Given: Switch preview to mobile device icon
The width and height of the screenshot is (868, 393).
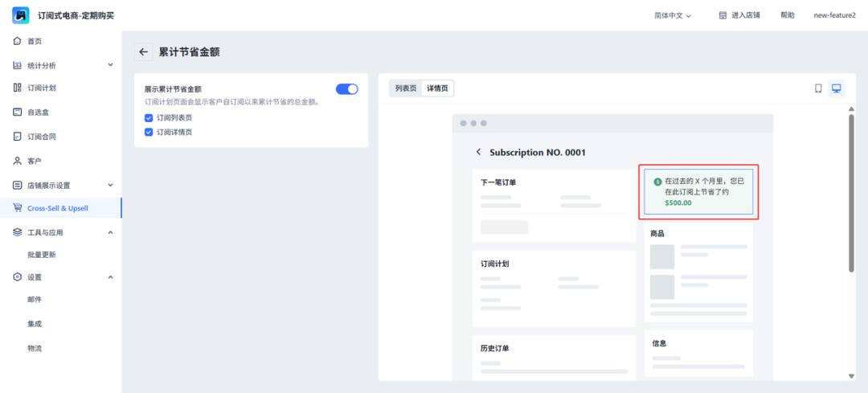Looking at the screenshot, I should tap(818, 88).
